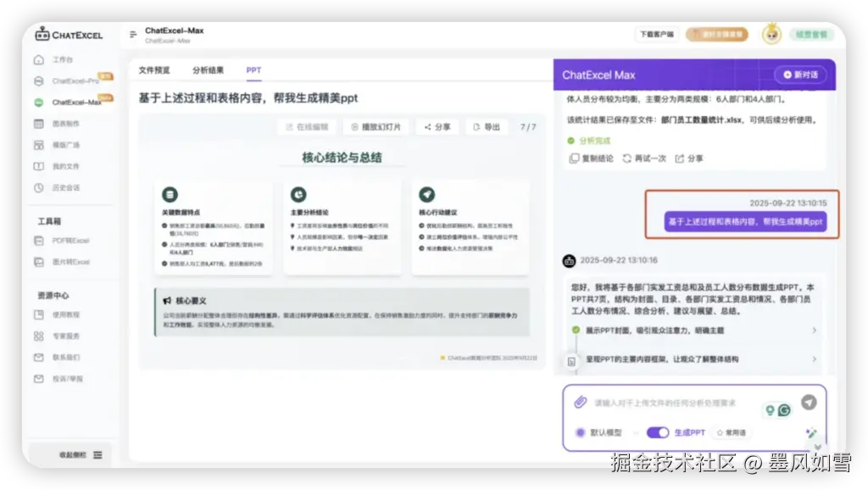Click 导出 export button
The height and width of the screenshot is (490, 868).
point(487,127)
